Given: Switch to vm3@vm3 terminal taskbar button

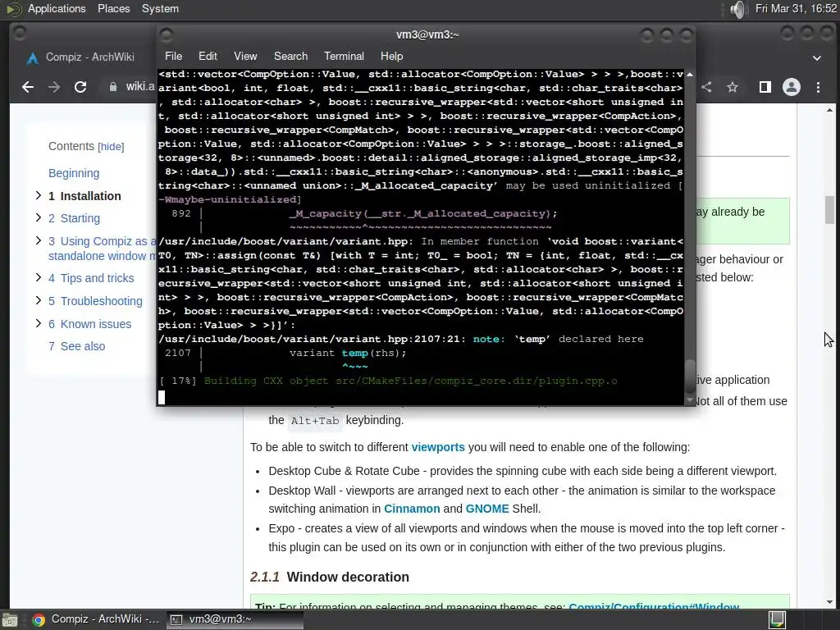Looking at the screenshot, I should point(235,620).
